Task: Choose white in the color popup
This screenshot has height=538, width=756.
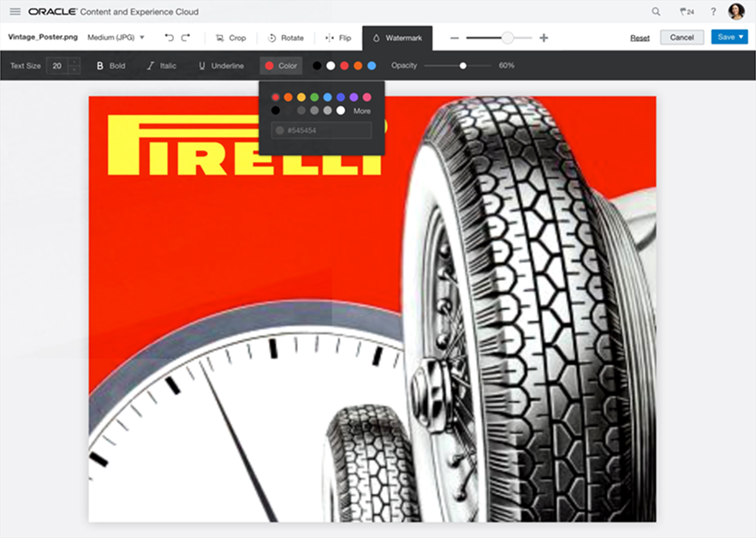Action: [x=341, y=111]
